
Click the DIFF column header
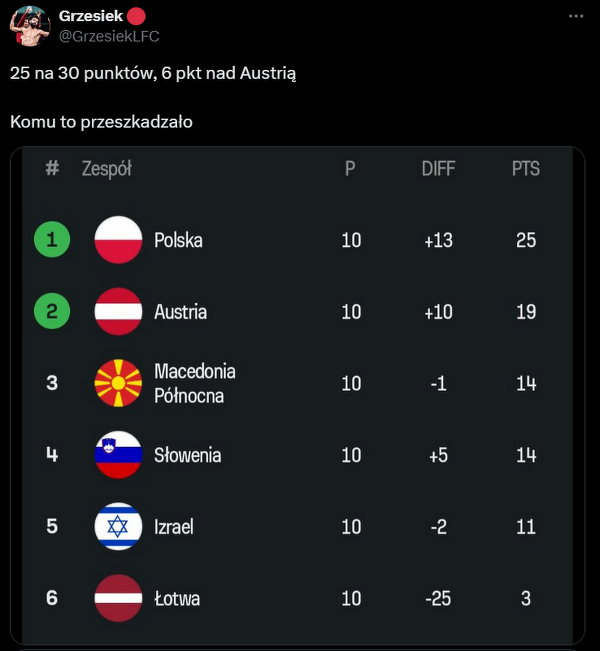(x=438, y=169)
